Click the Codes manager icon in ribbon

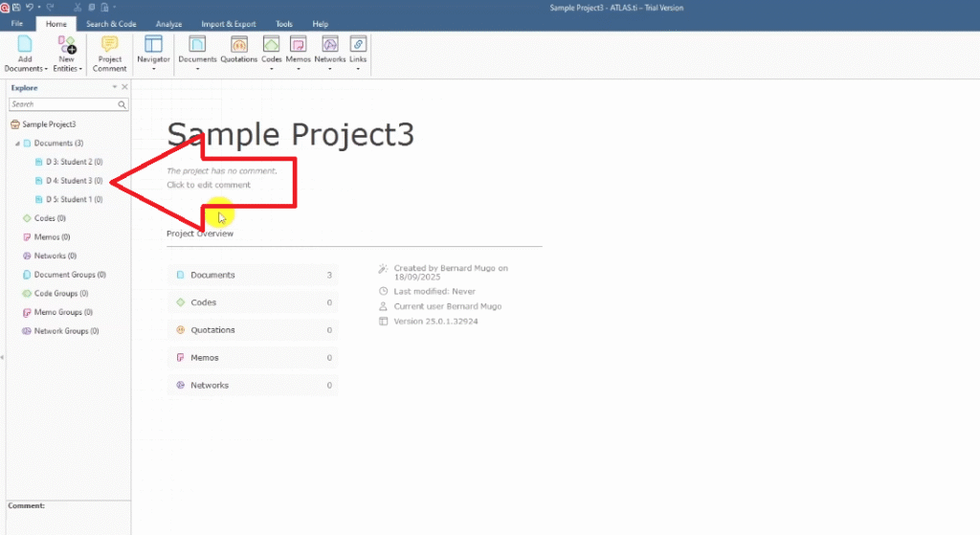click(x=272, y=44)
